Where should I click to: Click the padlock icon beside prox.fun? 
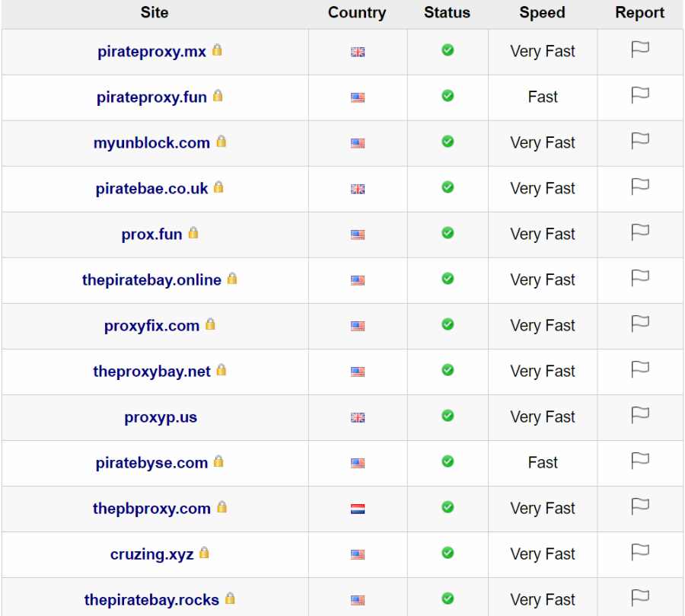[193, 235]
